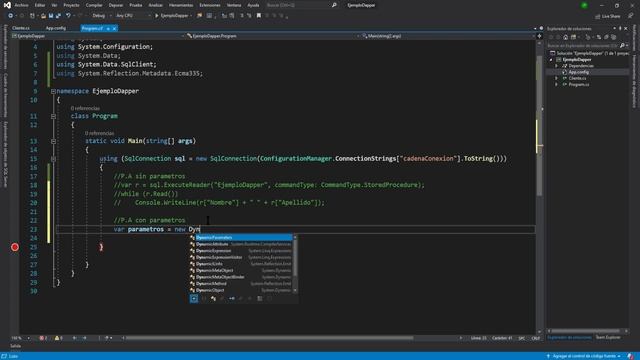640x360 pixels.
Task: Click the split editor icon above the scrollbar
Action: tap(539, 36)
